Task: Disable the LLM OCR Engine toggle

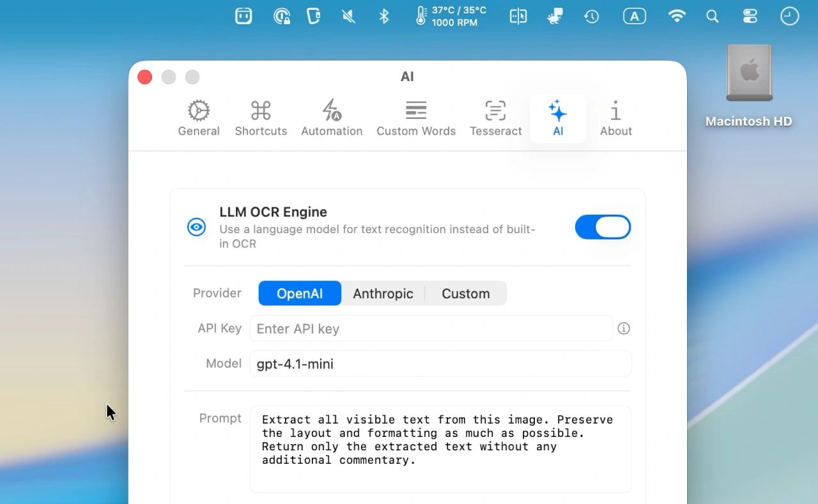Action: point(603,227)
